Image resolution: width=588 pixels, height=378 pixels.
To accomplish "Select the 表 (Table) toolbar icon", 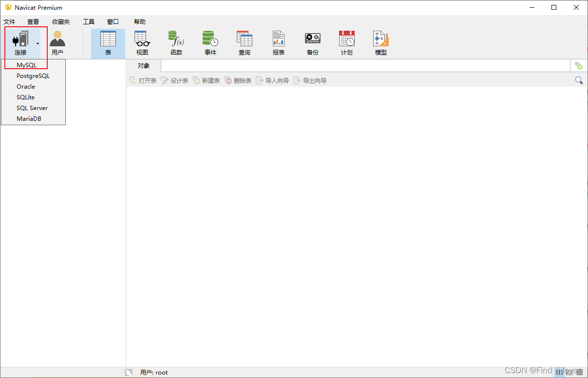I will (x=108, y=43).
